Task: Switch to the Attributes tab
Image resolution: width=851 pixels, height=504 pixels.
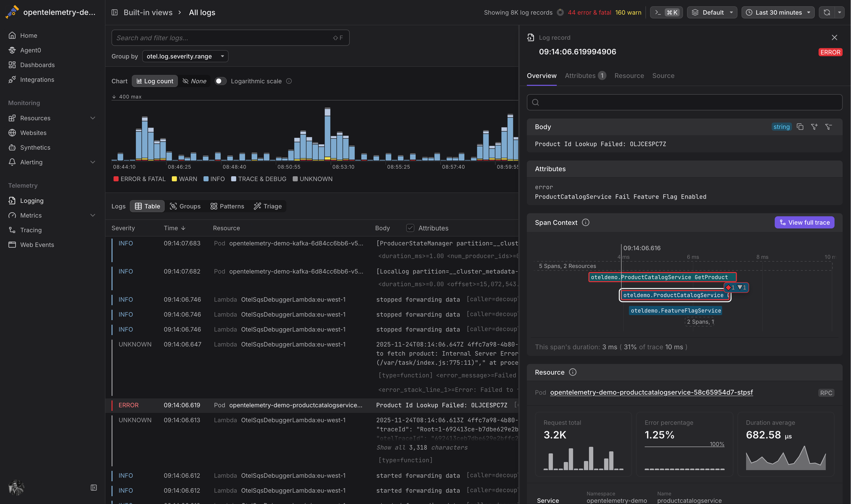Action: pos(585,76)
